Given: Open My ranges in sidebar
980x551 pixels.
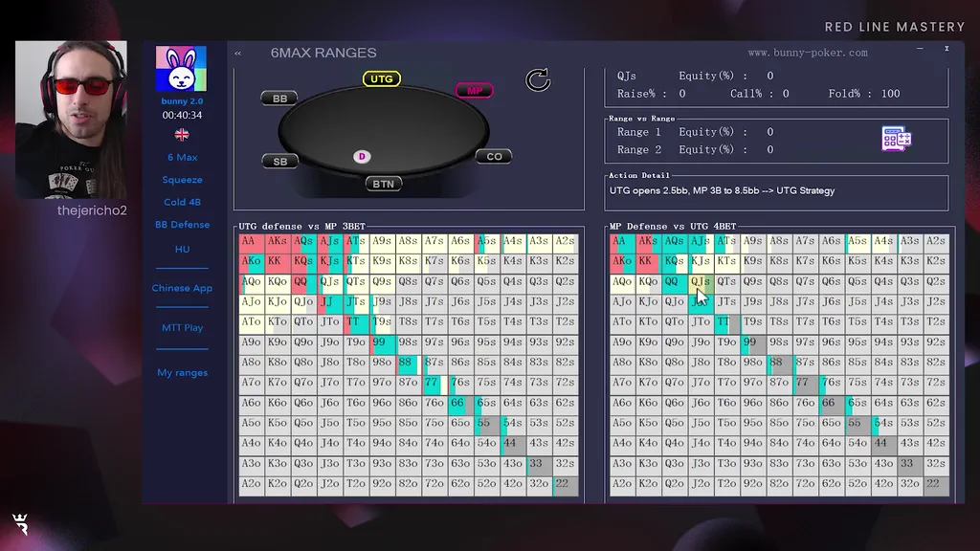Looking at the screenshot, I should pos(182,373).
